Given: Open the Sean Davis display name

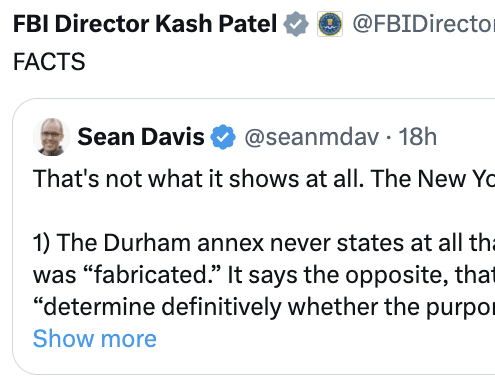Looking at the screenshot, I should point(141,137).
